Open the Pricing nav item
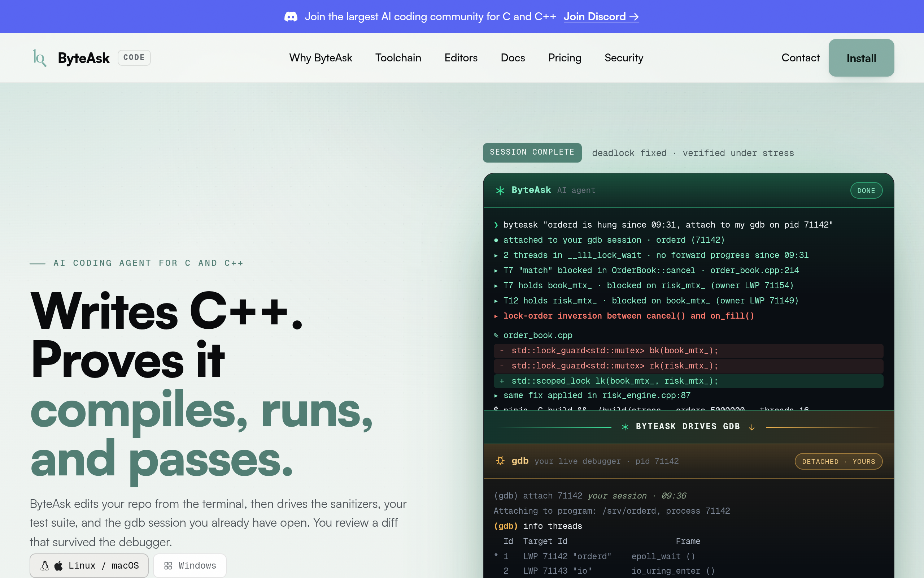924x578 pixels. click(565, 58)
